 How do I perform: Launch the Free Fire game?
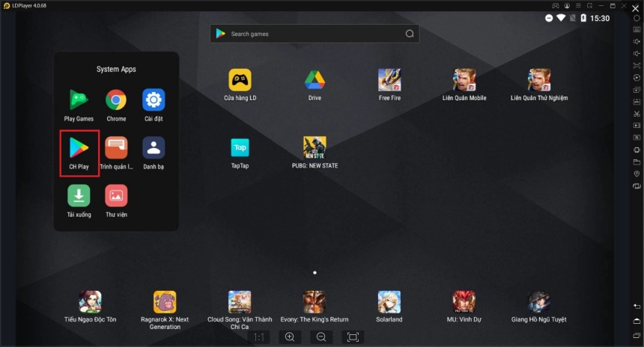[x=389, y=80]
